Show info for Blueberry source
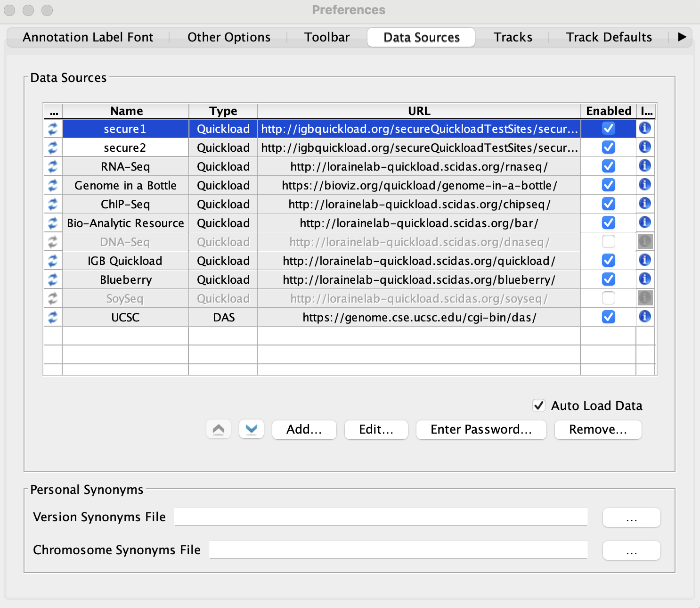Viewport: 700px width, 608px height. [645, 279]
